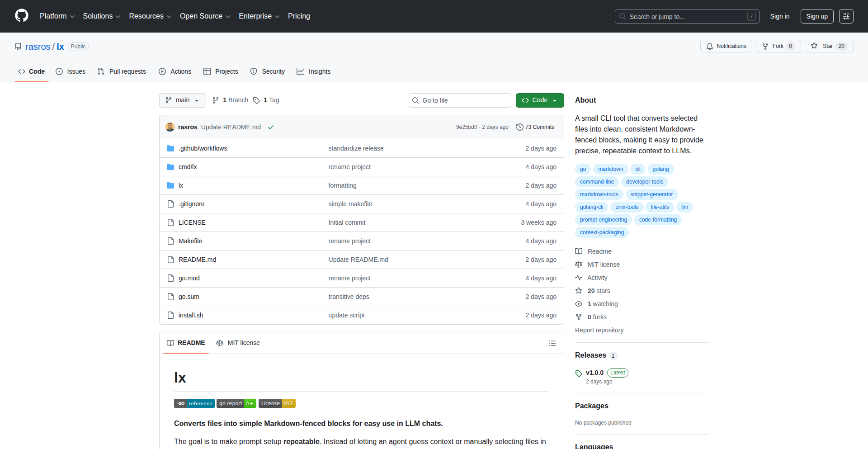The height and width of the screenshot is (449, 868).
Task: Click the go report A+ badge
Action: pyautogui.click(x=236, y=403)
